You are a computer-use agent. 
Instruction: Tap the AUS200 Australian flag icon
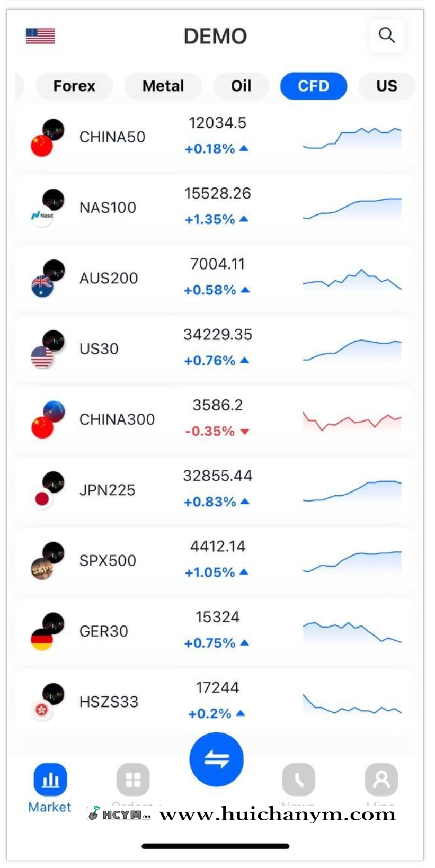[42, 286]
